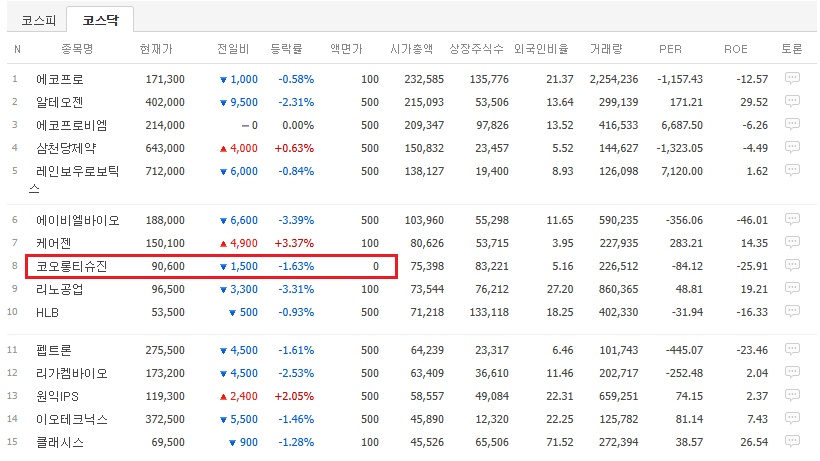Open 리가켐바이오 stock details
Screen dimensions: 820x461
pos(71,373)
